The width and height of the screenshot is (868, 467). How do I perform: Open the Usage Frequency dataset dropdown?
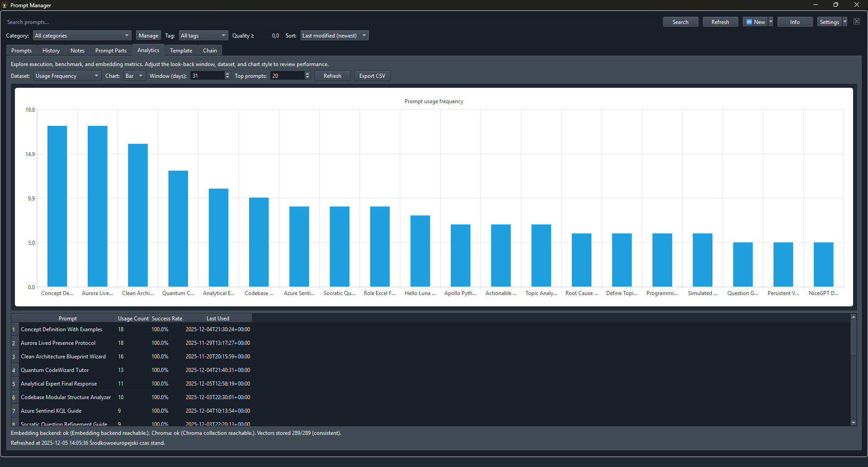tap(95, 76)
